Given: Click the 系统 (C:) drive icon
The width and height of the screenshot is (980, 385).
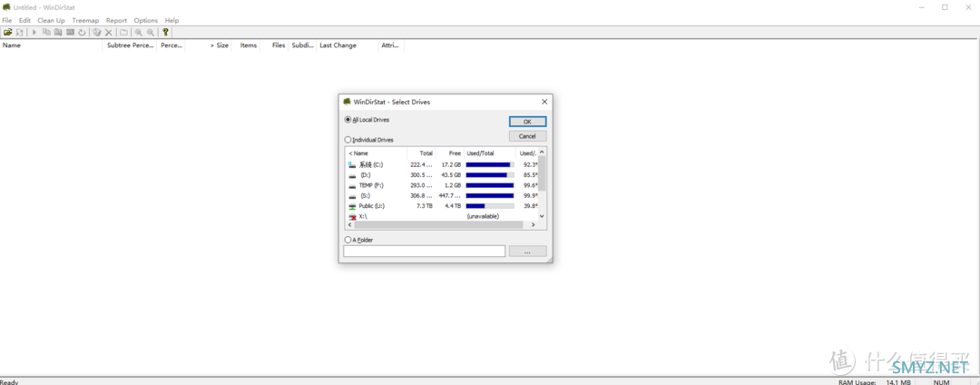Looking at the screenshot, I should (x=352, y=164).
